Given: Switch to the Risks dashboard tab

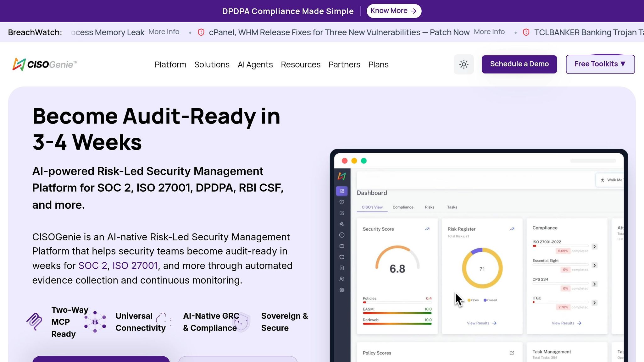Looking at the screenshot, I should pyautogui.click(x=430, y=207).
